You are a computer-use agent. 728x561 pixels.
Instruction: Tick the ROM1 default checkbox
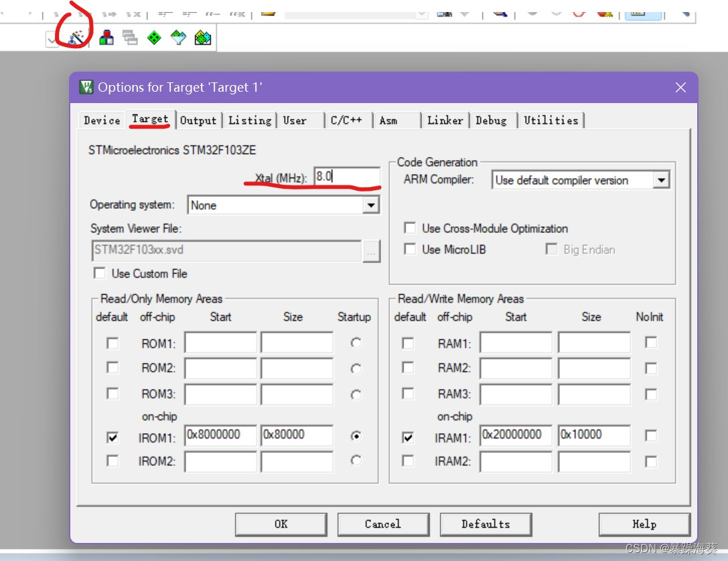pos(113,343)
